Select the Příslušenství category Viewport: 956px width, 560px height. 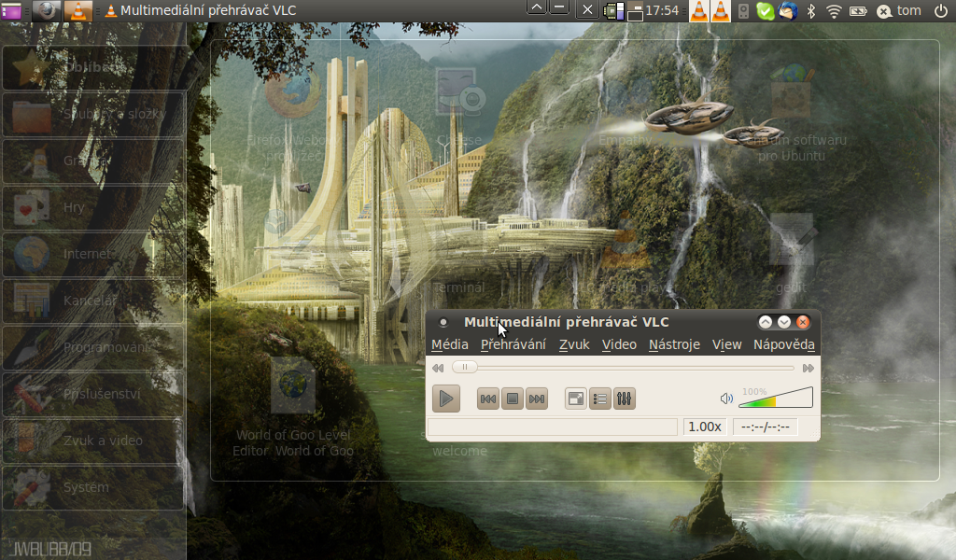click(92, 394)
